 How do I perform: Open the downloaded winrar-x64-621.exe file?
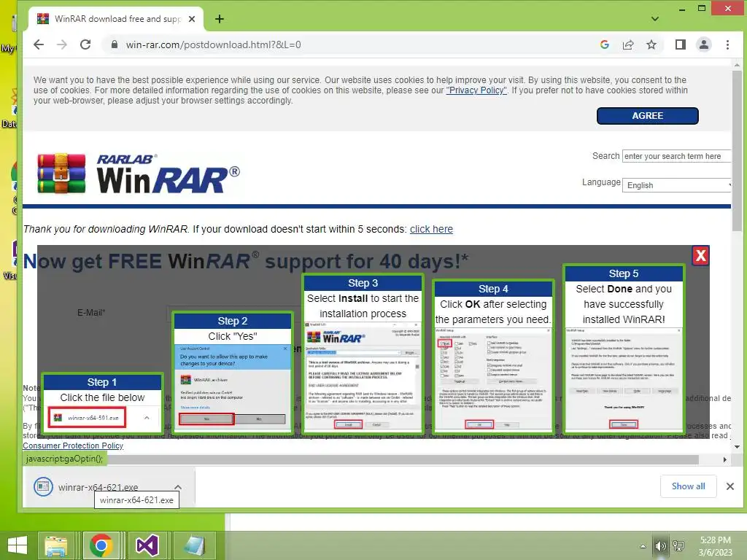click(98, 487)
